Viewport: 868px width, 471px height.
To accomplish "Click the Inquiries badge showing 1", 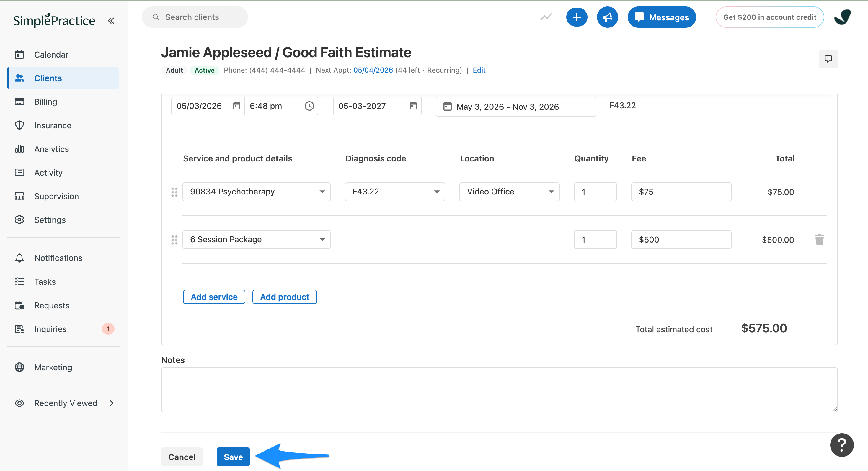I will point(108,329).
